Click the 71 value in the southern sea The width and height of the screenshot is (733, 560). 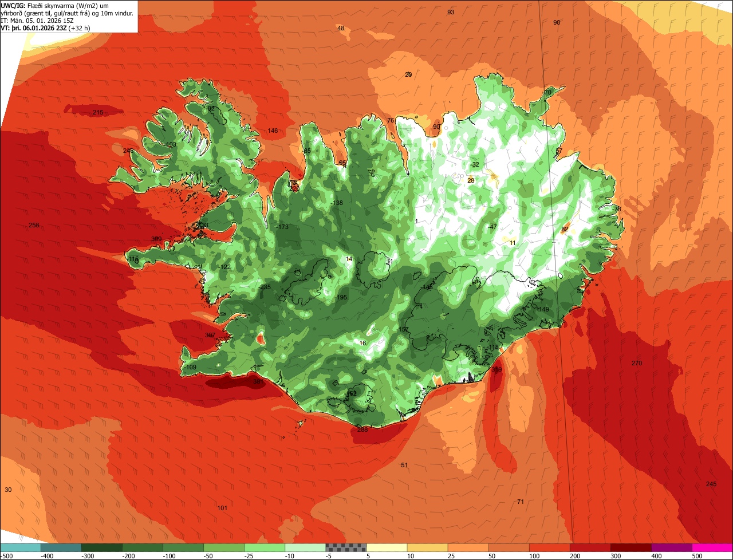[521, 502]
